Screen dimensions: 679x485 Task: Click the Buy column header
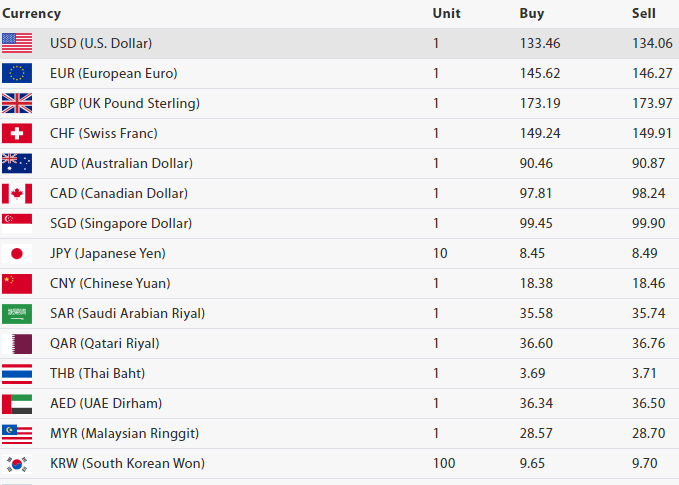532,14
